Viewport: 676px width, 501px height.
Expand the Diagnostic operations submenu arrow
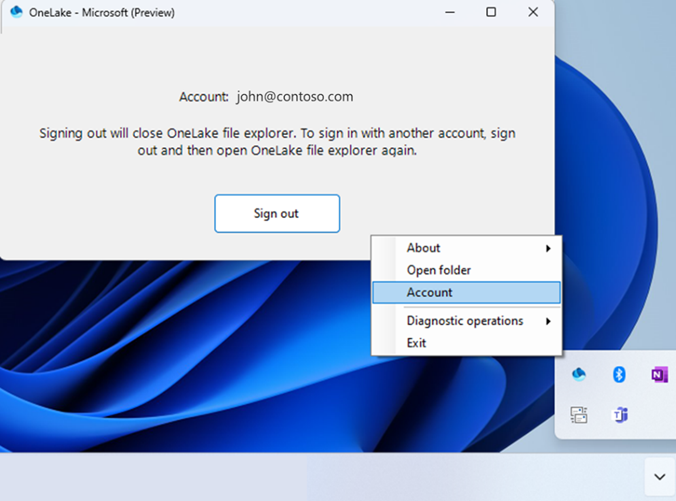[548, 321]
